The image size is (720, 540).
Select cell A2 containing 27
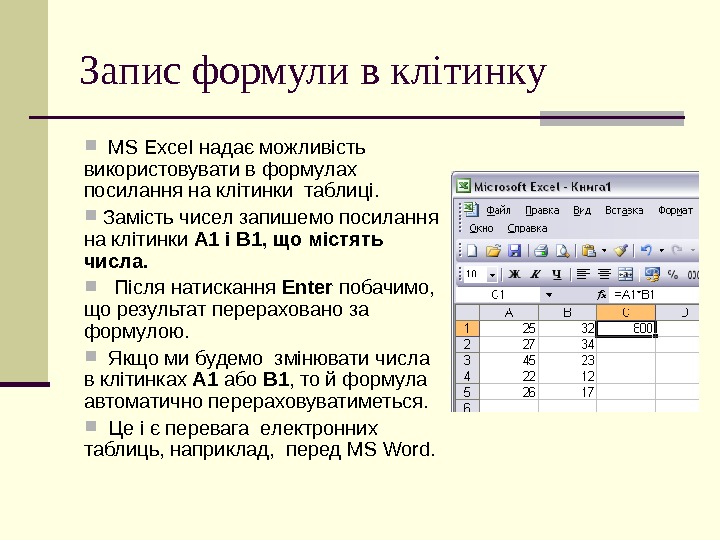(509, 344)
